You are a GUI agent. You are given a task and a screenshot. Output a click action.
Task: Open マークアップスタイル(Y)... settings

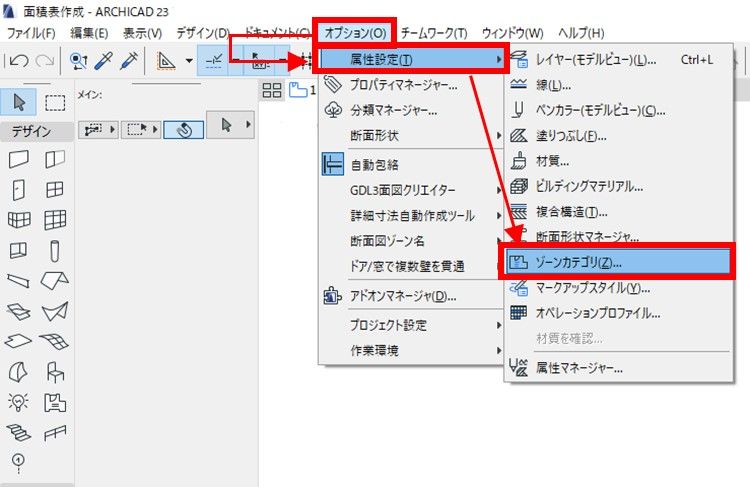[618, 288]
